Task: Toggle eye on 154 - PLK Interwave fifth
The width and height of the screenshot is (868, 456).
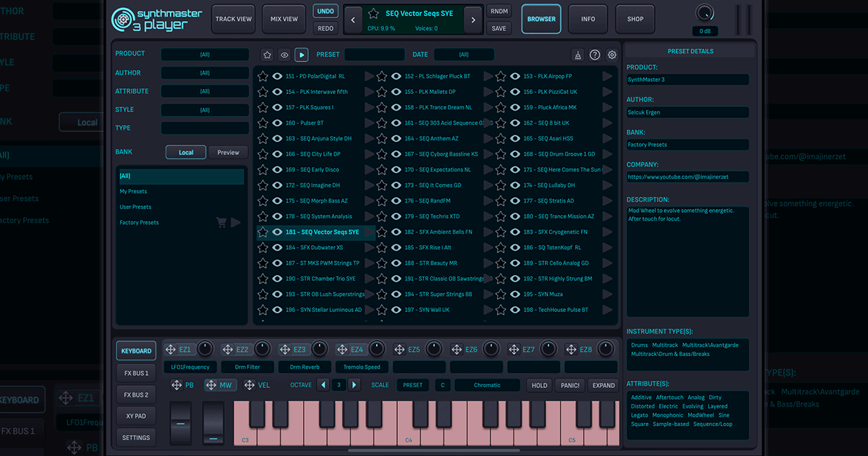Action: pos(277,92)
